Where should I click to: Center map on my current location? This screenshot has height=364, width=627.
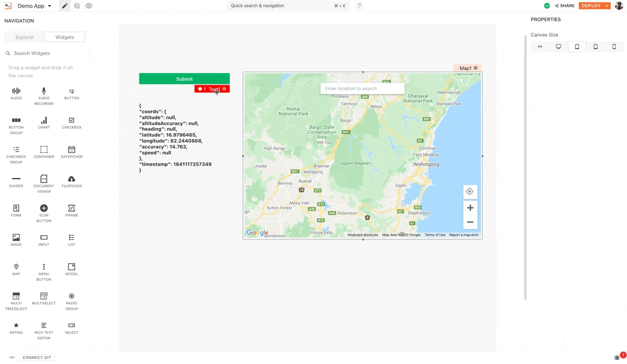pyautogui.click(x=470, y=192)
